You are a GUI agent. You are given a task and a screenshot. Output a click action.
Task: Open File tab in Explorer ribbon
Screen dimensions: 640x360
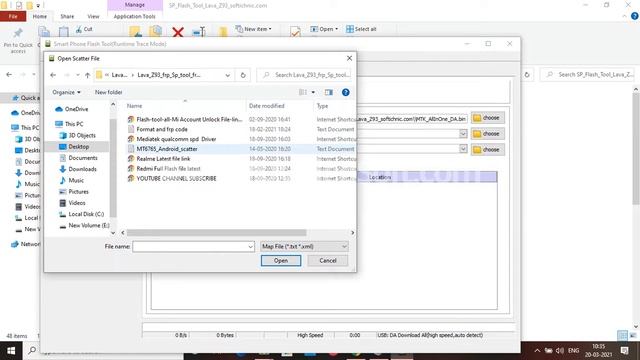[x=13, y=16]
